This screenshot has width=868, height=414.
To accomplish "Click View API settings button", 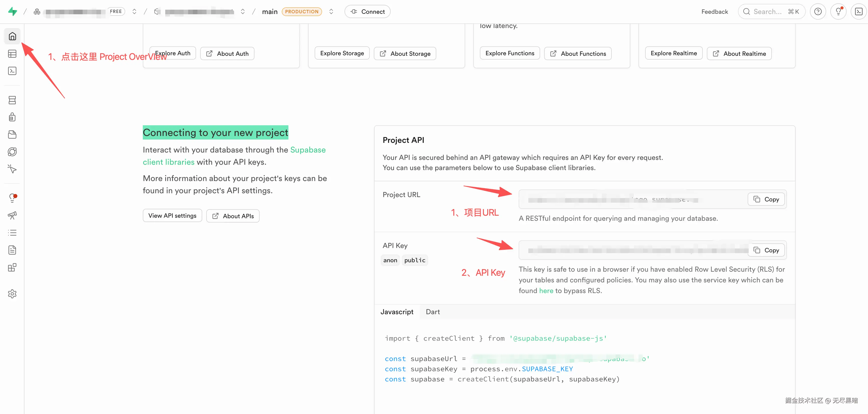I will tap(172, 216).
